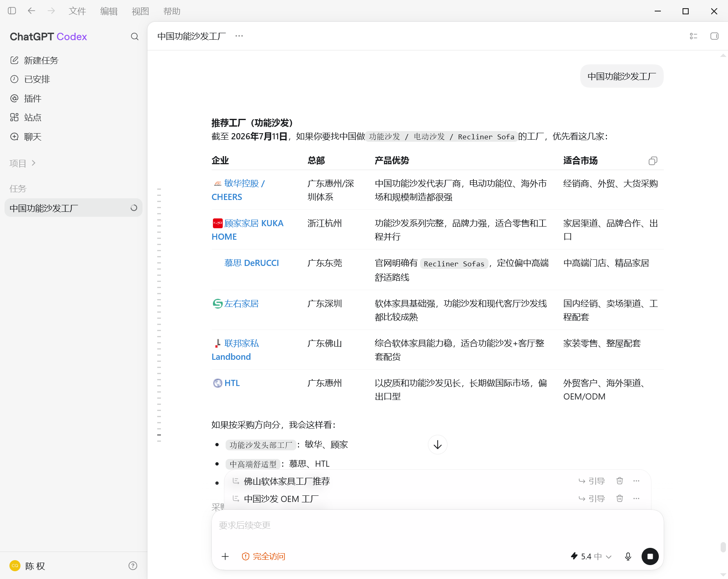Open the 站点 sites page
This screenshot has width=728, height=579.
click(73, 118)
